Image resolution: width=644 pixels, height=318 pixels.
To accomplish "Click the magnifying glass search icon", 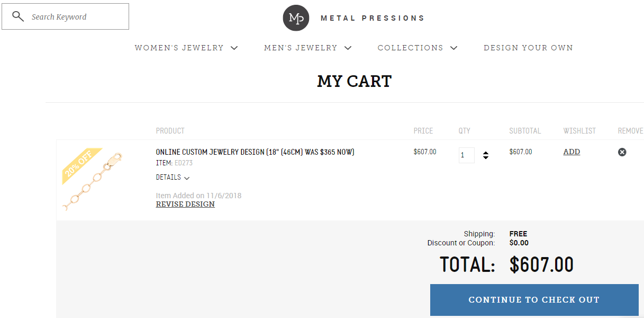I will (18, 16).
